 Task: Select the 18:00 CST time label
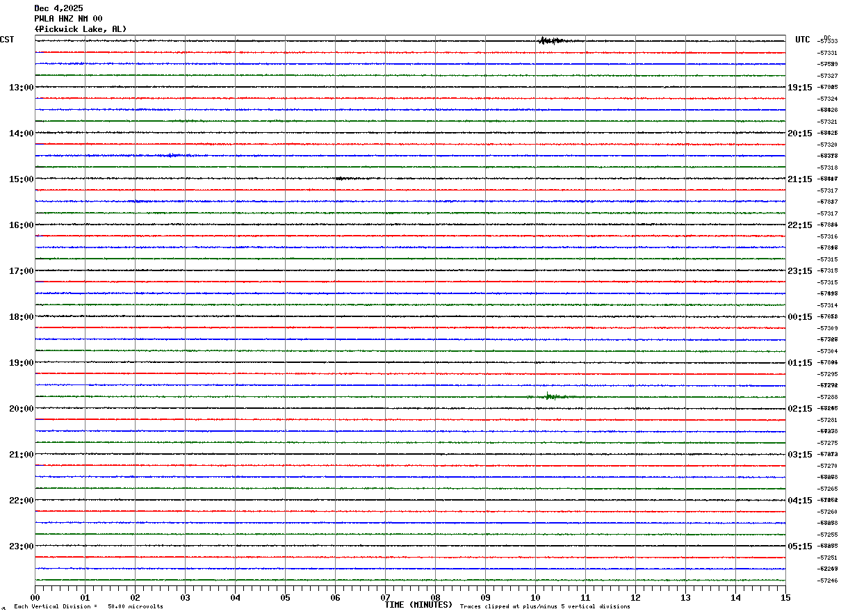point(21,317)
